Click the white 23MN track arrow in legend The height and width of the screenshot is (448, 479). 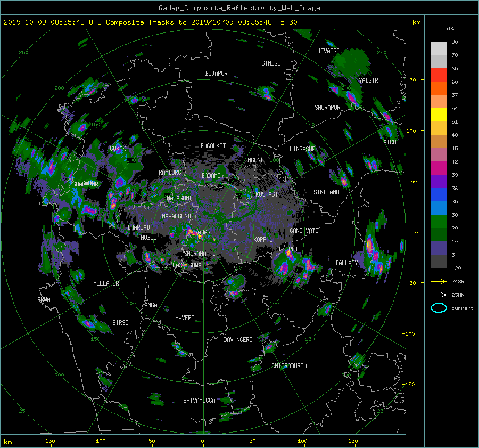pyautogui.click(x=439, y=295)
